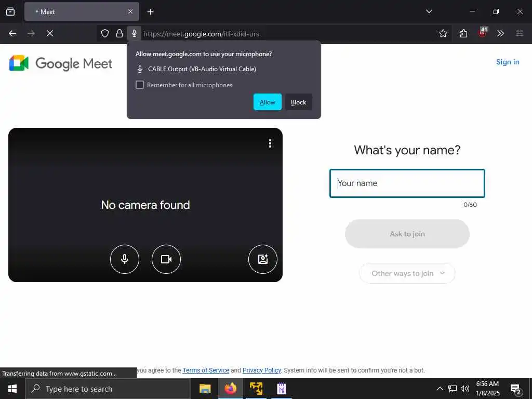Screen dimensions: 532x399
Task: Click the Firefox taskbar icon
Action: pyautogui.click(x=230, y=389)
